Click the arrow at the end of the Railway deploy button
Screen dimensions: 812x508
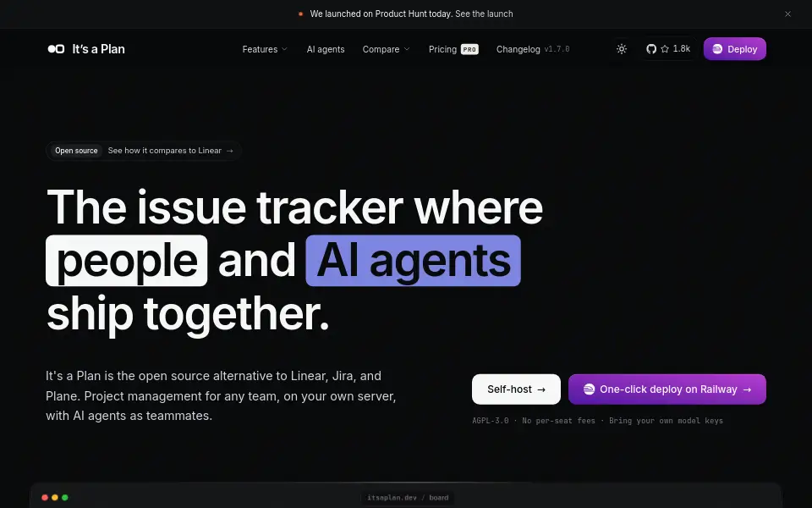[747, 389]
